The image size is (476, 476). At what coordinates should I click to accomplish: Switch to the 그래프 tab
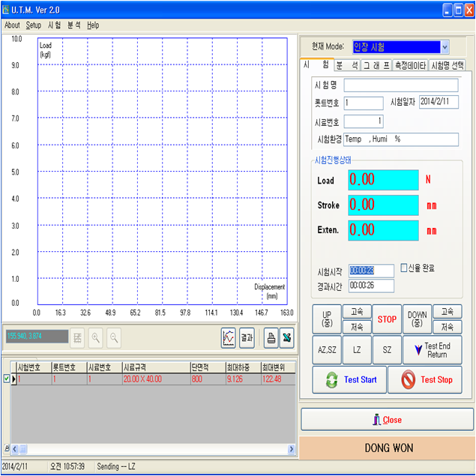[376, 65]
